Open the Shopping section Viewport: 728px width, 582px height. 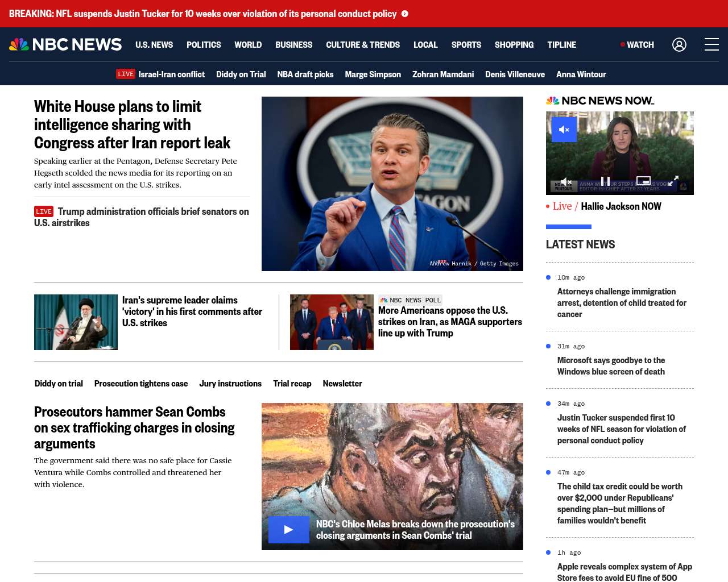point(514,44)
